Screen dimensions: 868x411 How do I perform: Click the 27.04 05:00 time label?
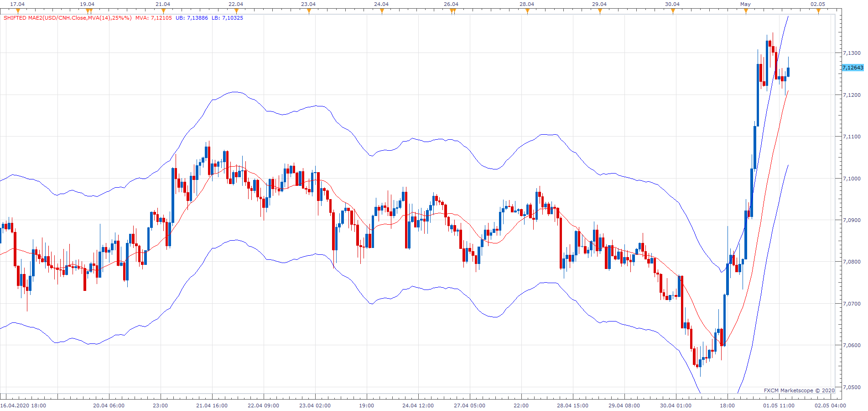pos(469,406)
